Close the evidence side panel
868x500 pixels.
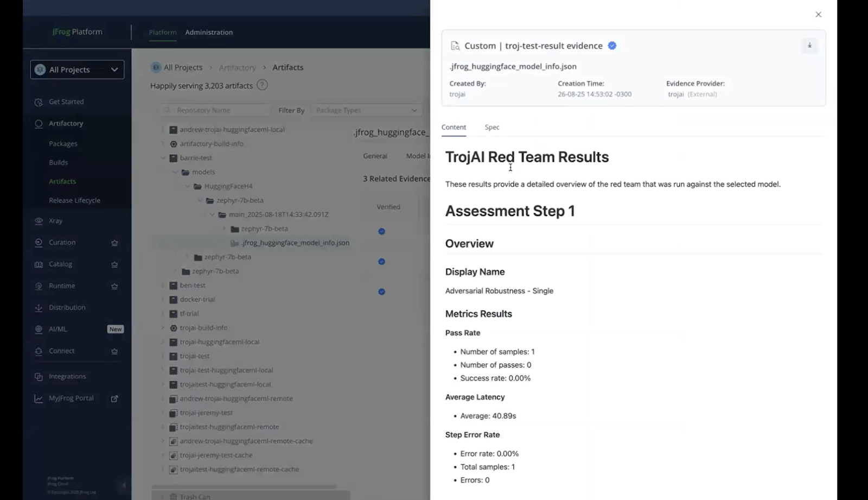click(x=818, y=15)
